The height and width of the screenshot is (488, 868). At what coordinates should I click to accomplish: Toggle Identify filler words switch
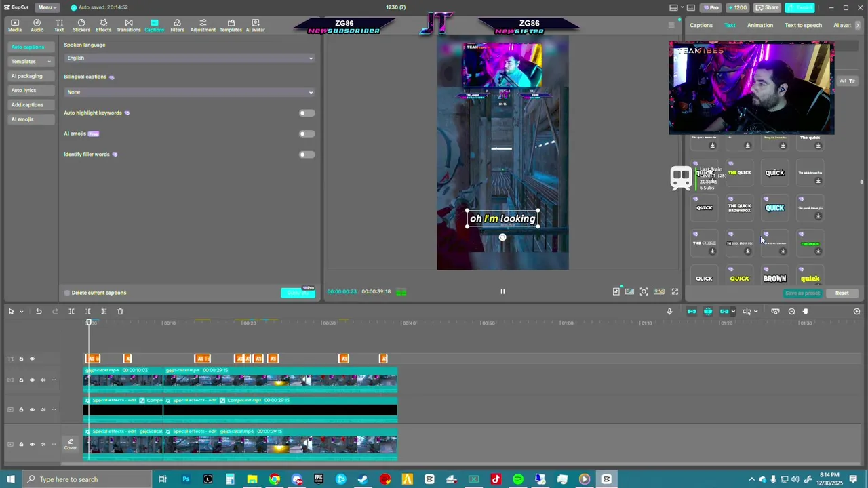point(307,155)
